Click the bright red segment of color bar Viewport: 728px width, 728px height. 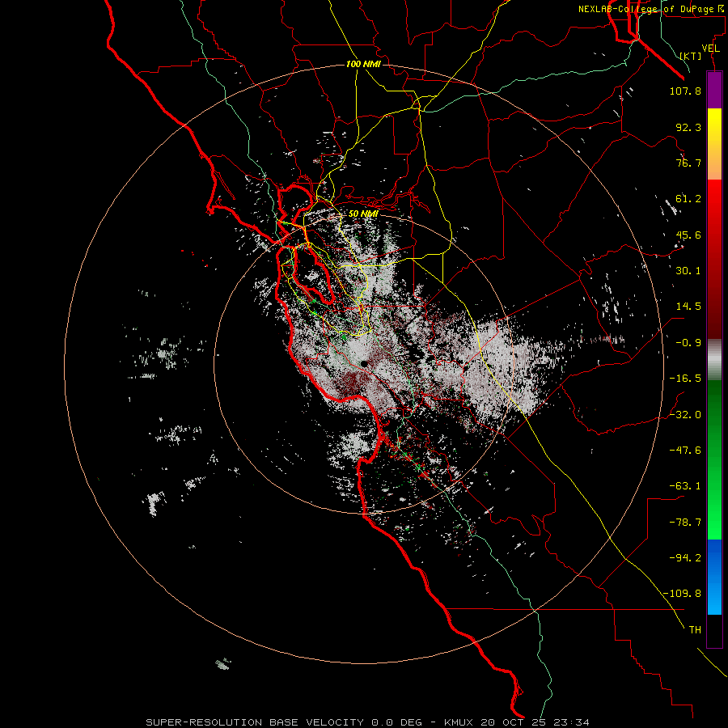714,205
